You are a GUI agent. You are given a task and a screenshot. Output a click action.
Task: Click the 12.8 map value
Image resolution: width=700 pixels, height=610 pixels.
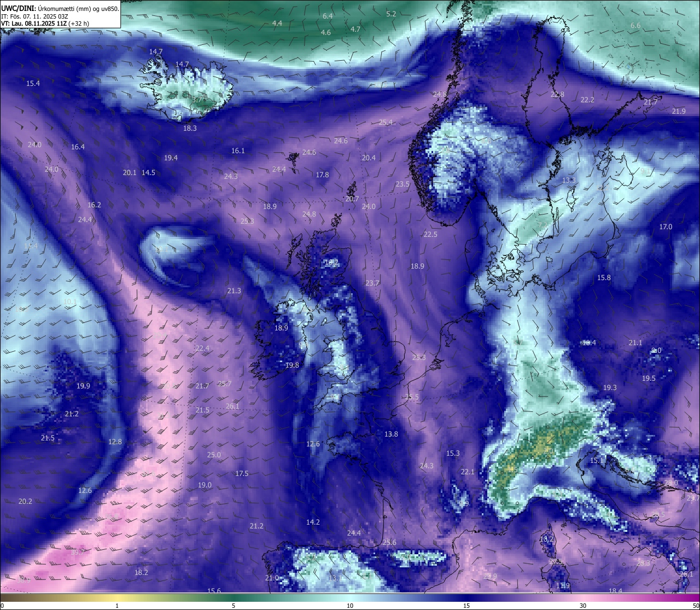click(115, 442)
